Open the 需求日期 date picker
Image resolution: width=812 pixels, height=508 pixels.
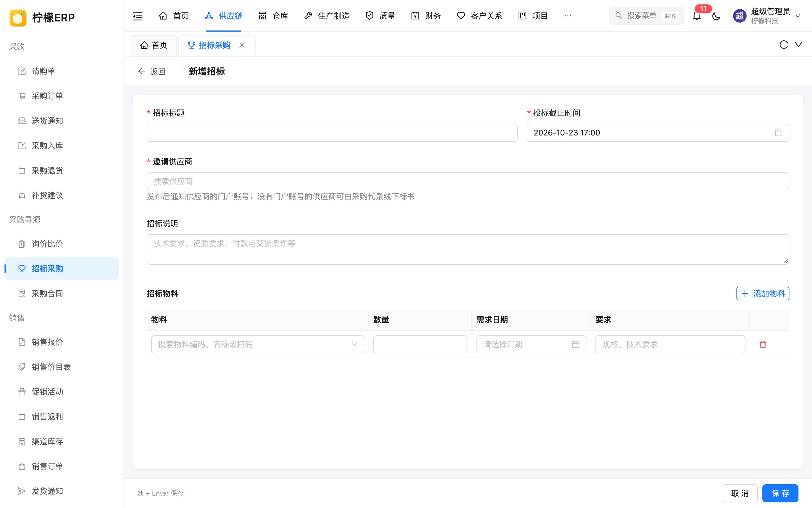tap(531, 344)
